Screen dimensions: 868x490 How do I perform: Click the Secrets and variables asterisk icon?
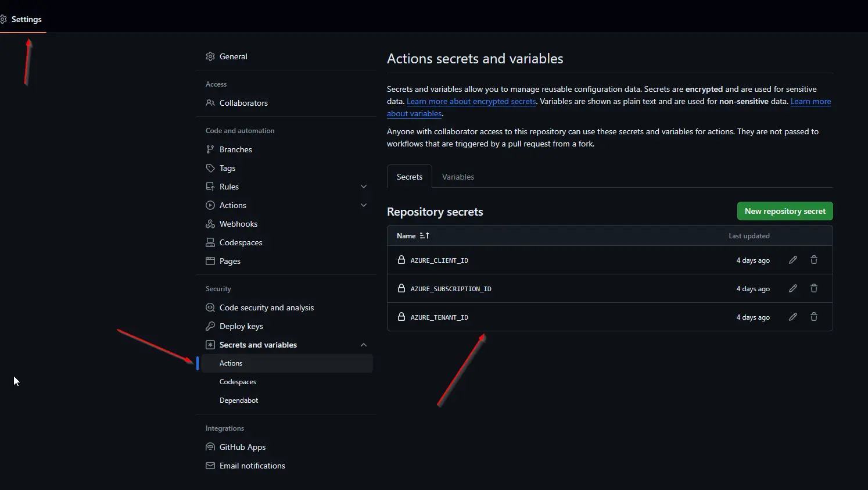coord(210,345)
